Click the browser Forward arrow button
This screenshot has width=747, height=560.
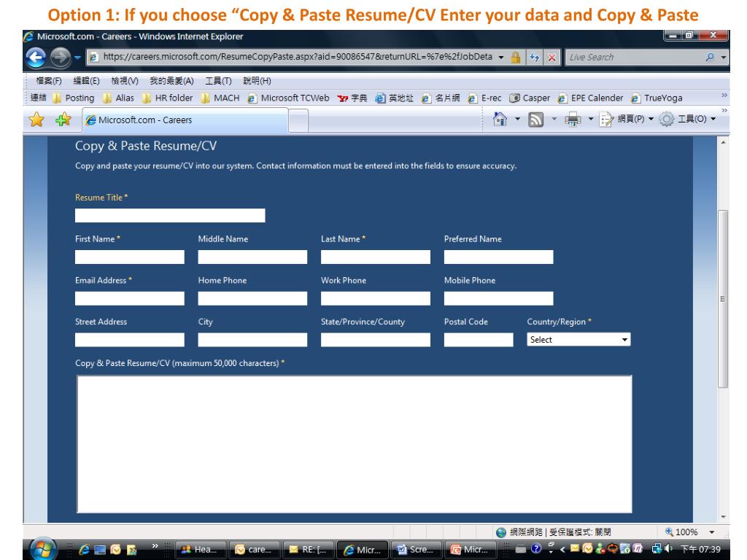pos(60,58)
